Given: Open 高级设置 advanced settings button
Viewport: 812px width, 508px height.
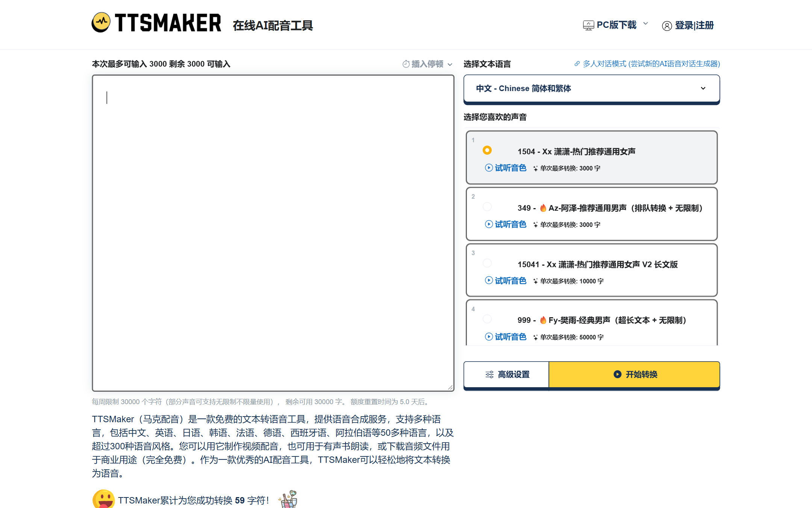Looking at the screenshot, I should point(506,374).
